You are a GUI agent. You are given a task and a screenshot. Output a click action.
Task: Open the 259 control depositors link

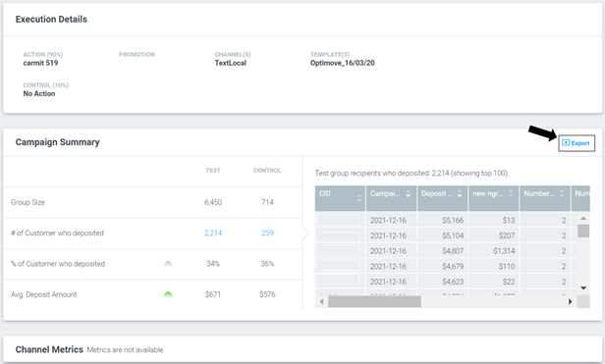(267, 233)
